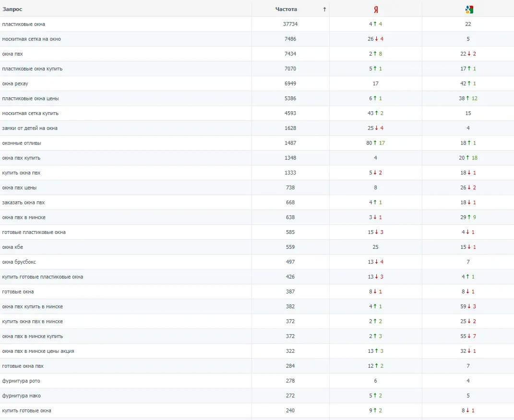Select query 'окна брусбокс'
This screenshot has width=514, height=420.
pos(19,262)
